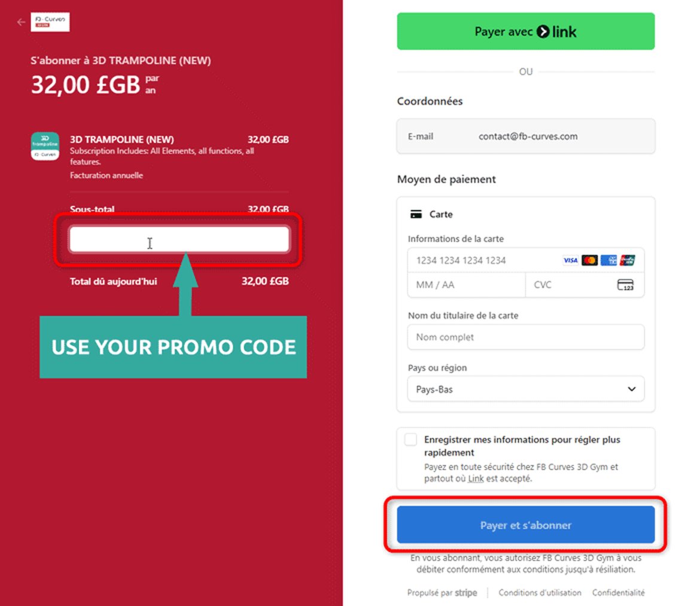Click the Nom complet cardholder field
The image size is (700, 606).
525,337
